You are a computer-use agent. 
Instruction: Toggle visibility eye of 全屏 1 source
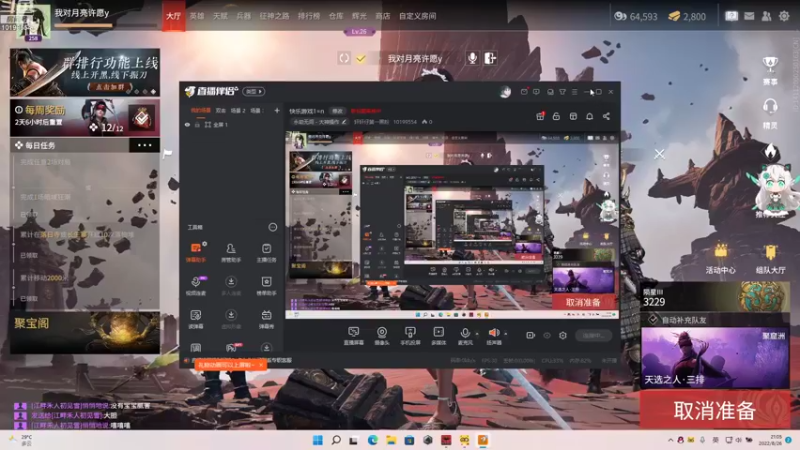187,124
